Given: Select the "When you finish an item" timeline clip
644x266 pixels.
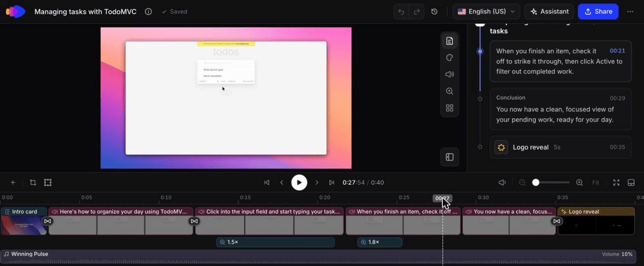Looking at the screenshot, I should point(403,221).
